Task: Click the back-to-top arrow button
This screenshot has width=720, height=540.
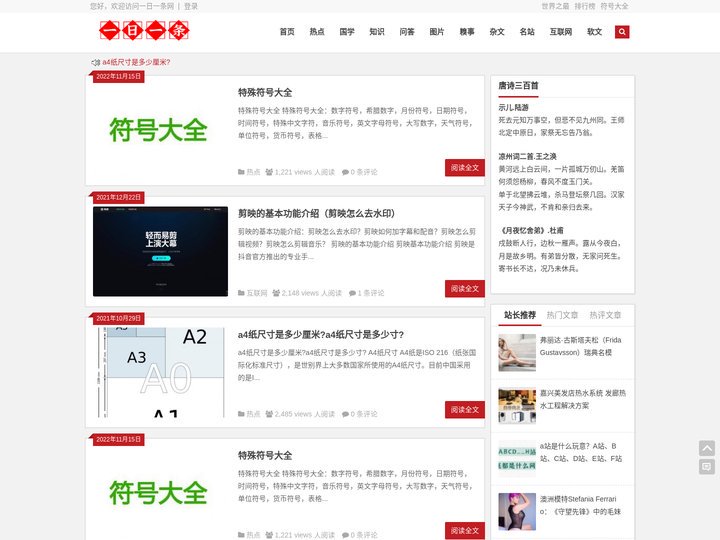Action: click(x=707, y=448)
